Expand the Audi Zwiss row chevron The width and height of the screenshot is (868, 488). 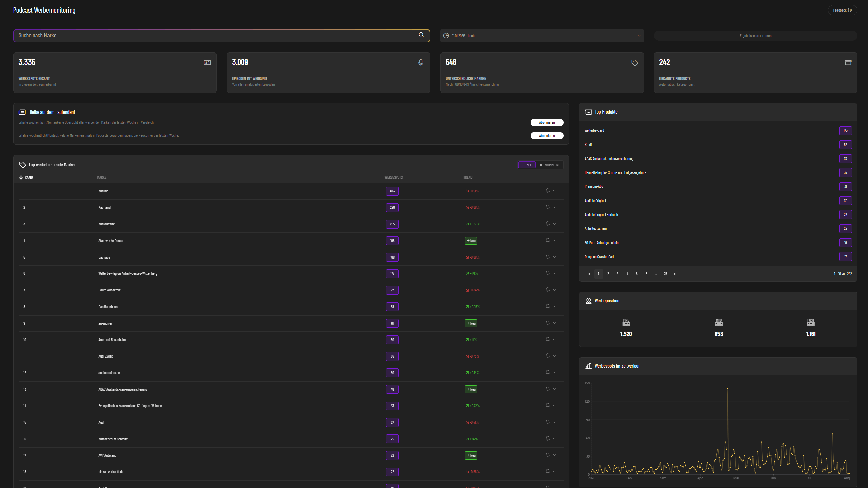[554, 356]
